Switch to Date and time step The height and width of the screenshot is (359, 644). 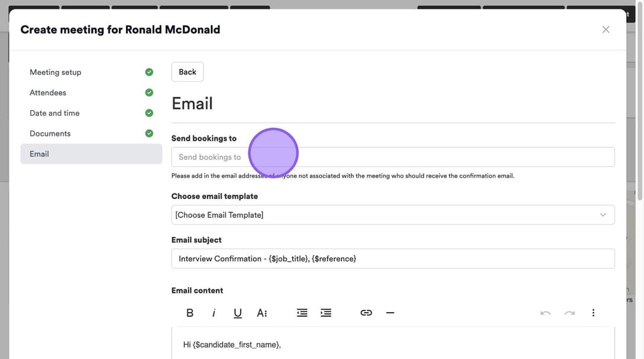click(x=55, y=113)
